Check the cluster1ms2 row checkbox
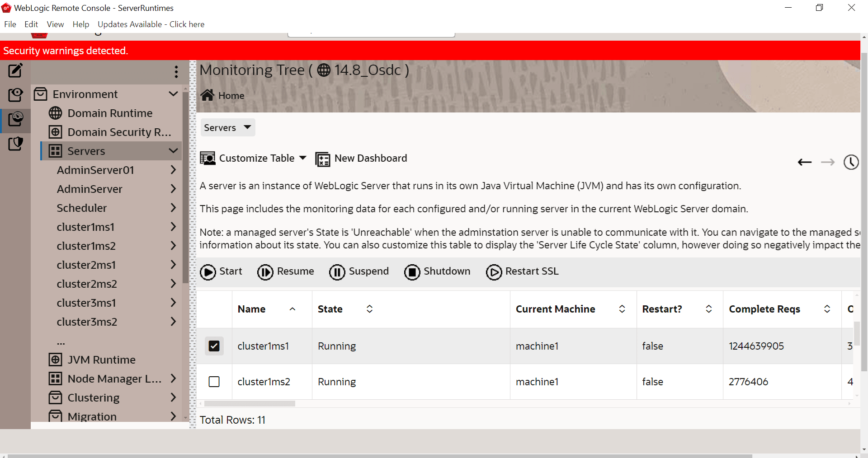The width and height of the screenshot is (868, 458). pyautogui.click(x=214, y=382)
